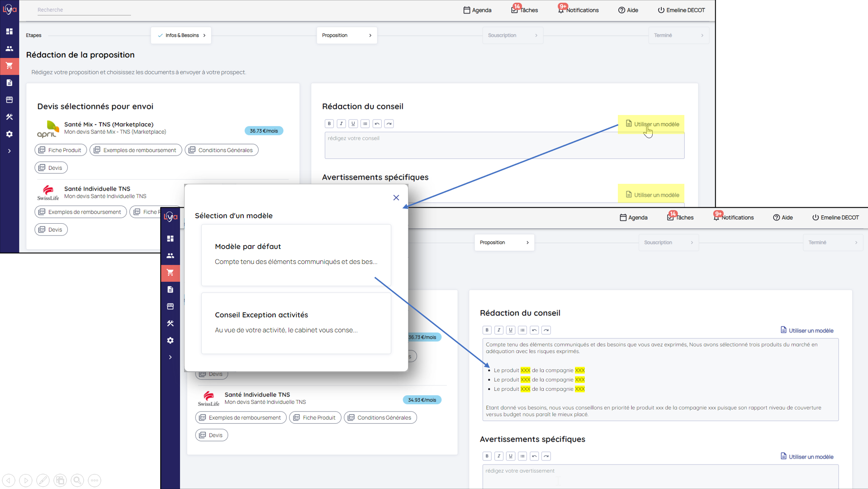The width and height of the screenshot is (868, 489).
Task: Open the top Proposition step
Action: pos(346,35)
